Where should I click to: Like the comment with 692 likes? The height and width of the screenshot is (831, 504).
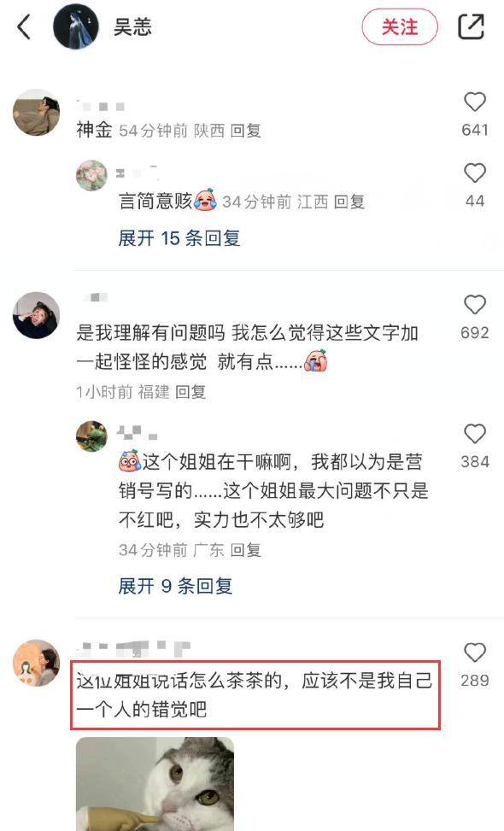[475, 305]
